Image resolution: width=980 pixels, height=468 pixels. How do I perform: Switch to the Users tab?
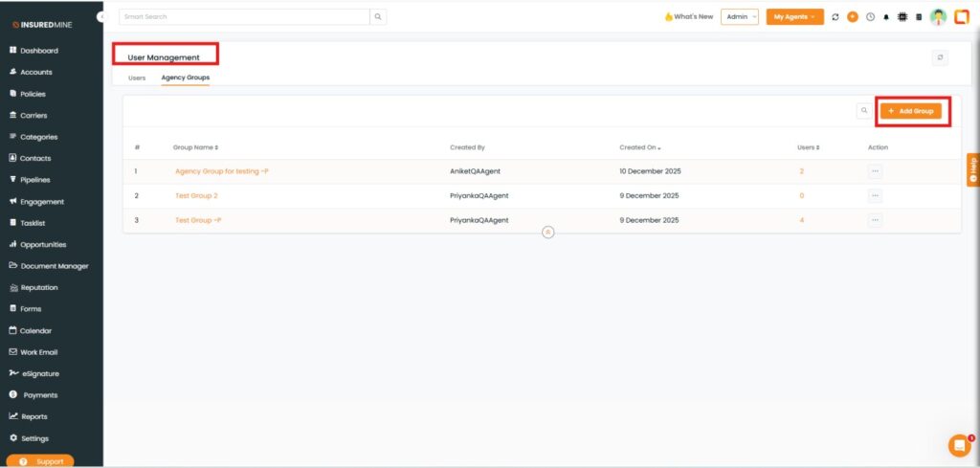137,78
